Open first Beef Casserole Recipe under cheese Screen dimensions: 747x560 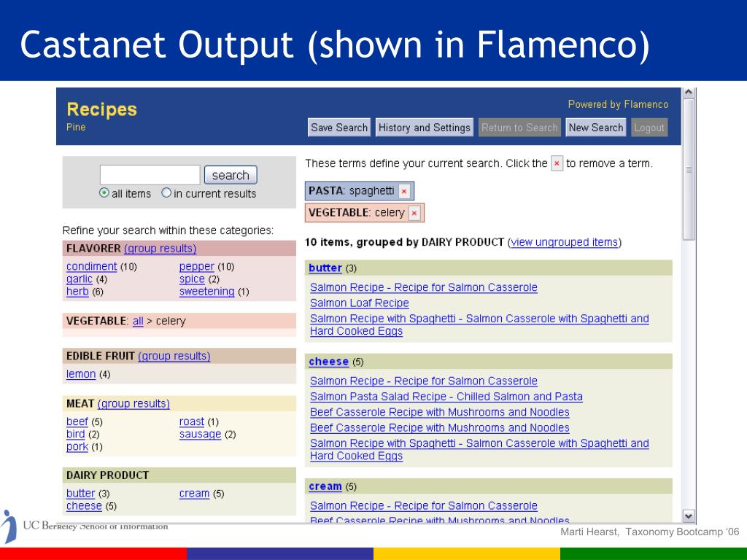click(x=440, y=412)
